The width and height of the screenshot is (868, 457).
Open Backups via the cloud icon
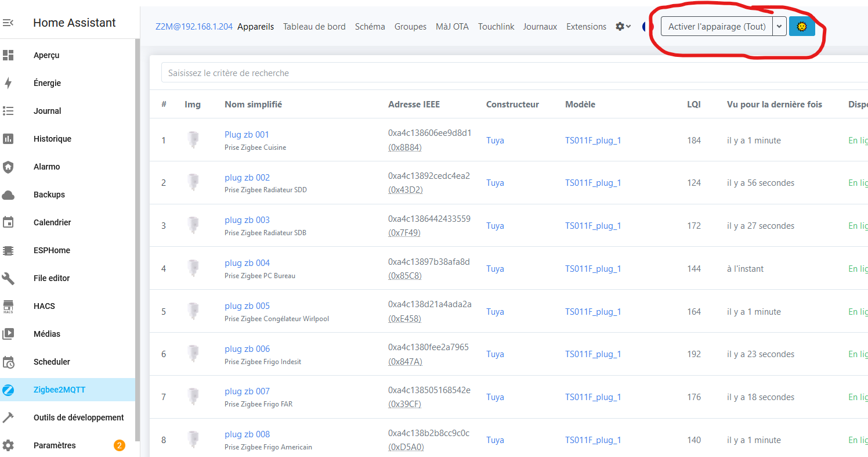[x=8, y=195]
